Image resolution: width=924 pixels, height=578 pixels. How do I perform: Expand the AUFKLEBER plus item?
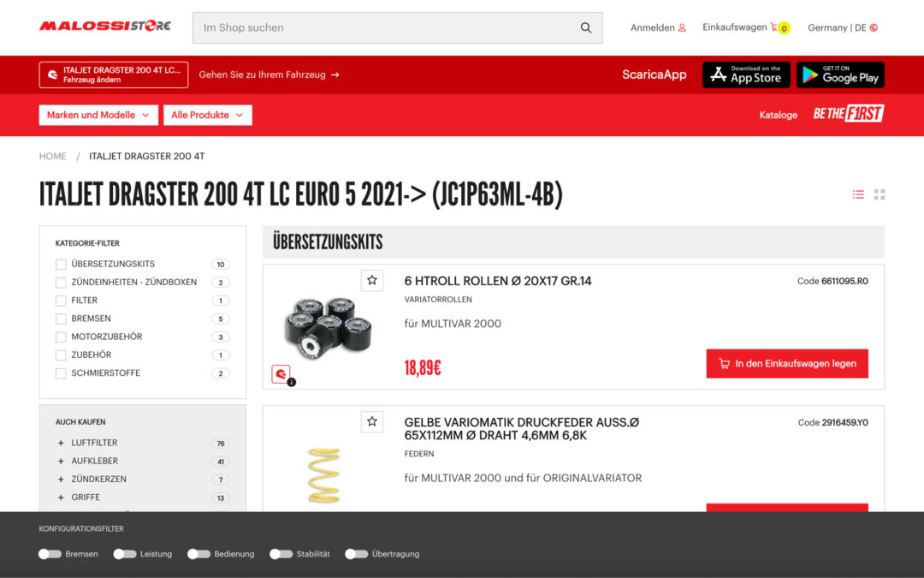click(x=61, y=462)
